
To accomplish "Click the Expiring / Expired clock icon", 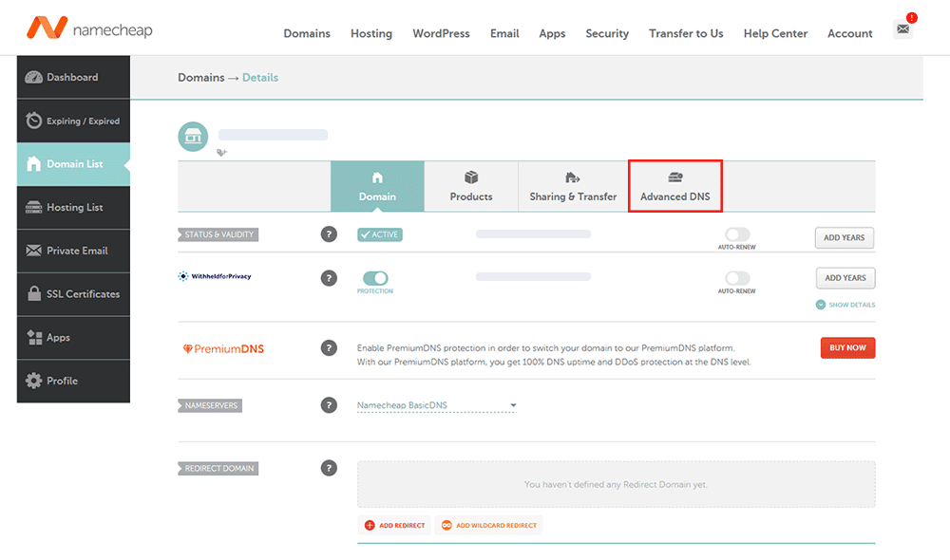I will [x=34, y=121].
